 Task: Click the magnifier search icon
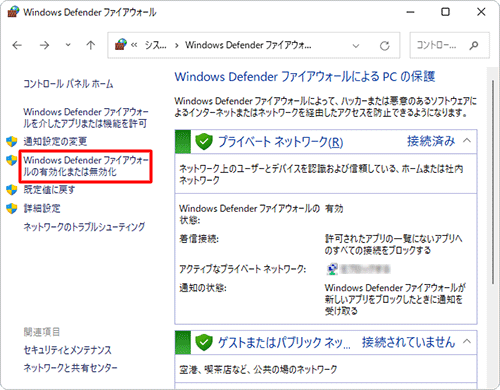pos(474,45)
